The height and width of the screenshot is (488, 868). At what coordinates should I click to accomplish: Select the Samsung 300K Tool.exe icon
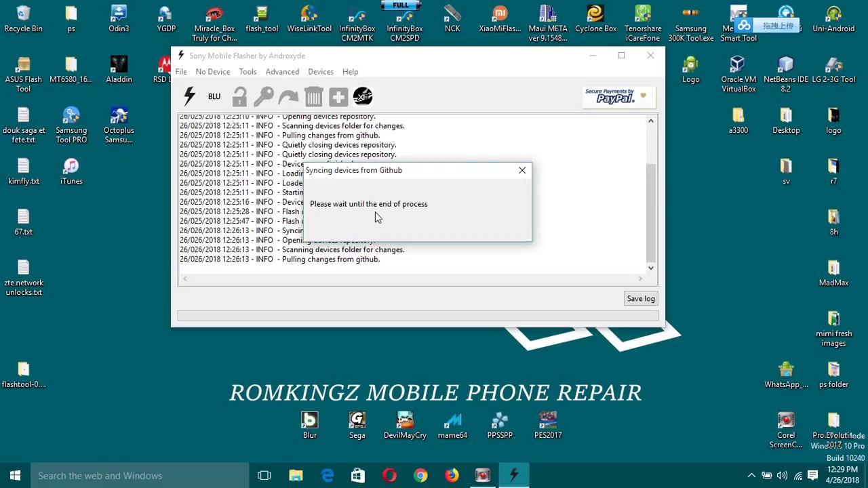(691, 24)
